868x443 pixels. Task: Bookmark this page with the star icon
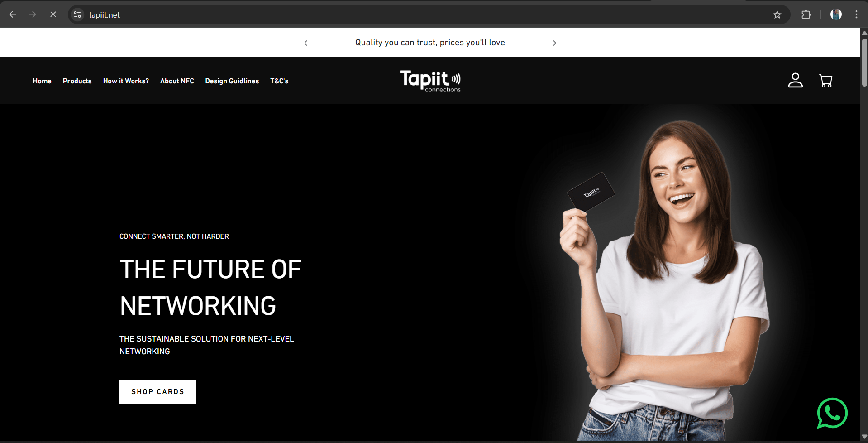777,14
